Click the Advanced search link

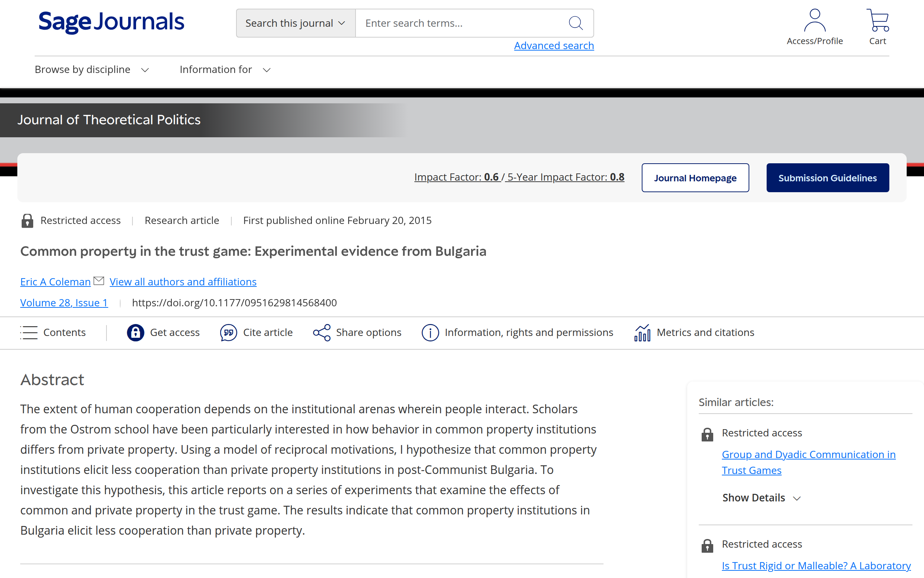pos(554,46)
